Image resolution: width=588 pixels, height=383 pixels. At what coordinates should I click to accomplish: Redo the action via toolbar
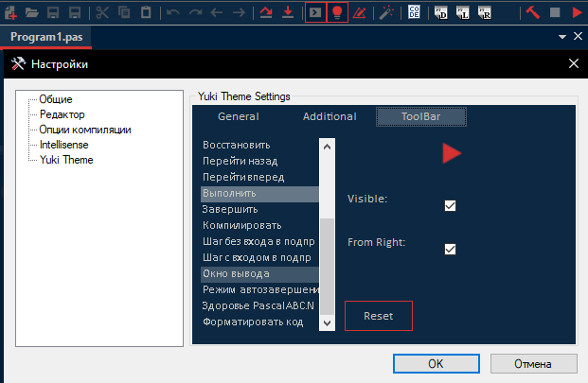(195, 12)
